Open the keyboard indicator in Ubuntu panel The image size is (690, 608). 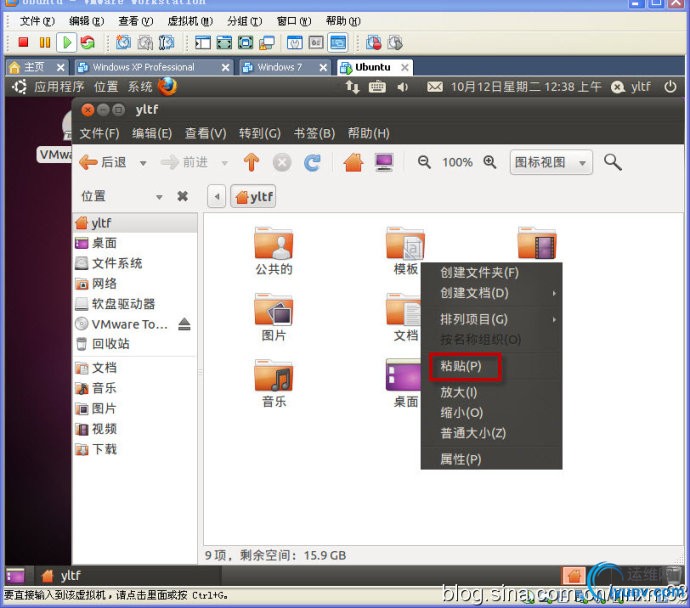(377, 87)
